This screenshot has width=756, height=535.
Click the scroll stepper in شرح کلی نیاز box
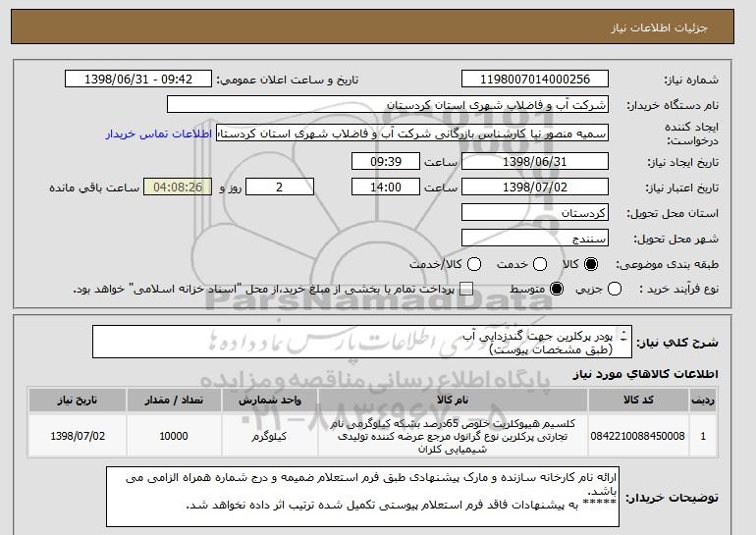pos(623,336)
